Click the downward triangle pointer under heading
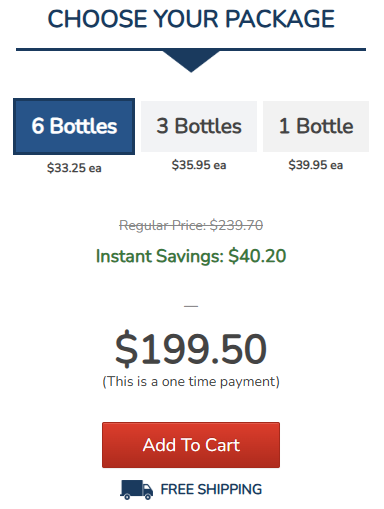 191,61
